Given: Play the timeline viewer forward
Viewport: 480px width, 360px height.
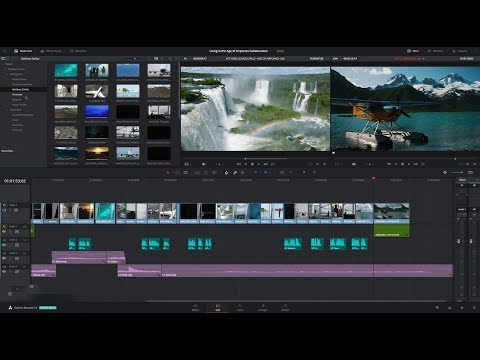Looking at the screenshot, I should (409, 164).
